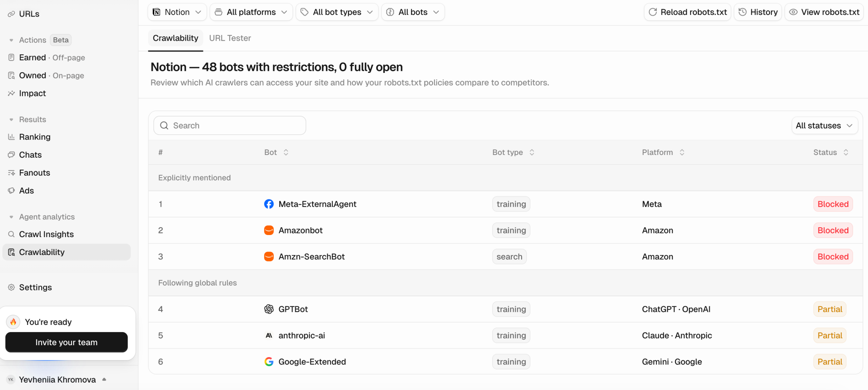Click the History button
Image resolution: width=868 pixels, height=390 pixels.
(x=758, y=12)
